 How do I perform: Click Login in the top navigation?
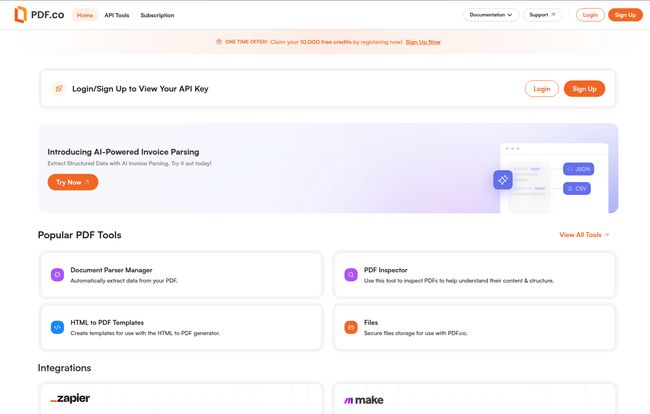pyautogui.click(x=590, y=15)
